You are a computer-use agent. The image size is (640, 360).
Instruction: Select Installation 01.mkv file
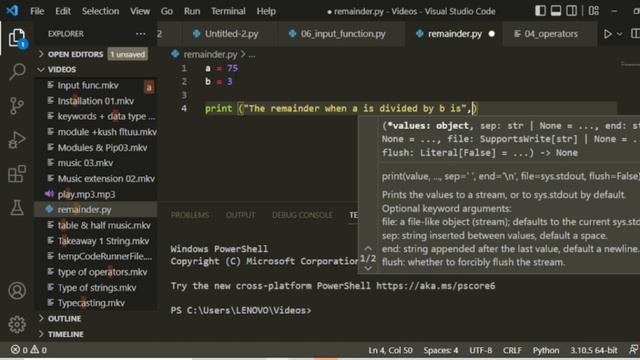point(96,101)
